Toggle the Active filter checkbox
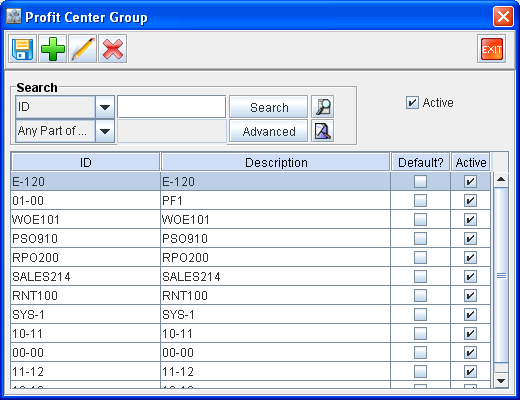520x400 pixels. coord(412,102)
